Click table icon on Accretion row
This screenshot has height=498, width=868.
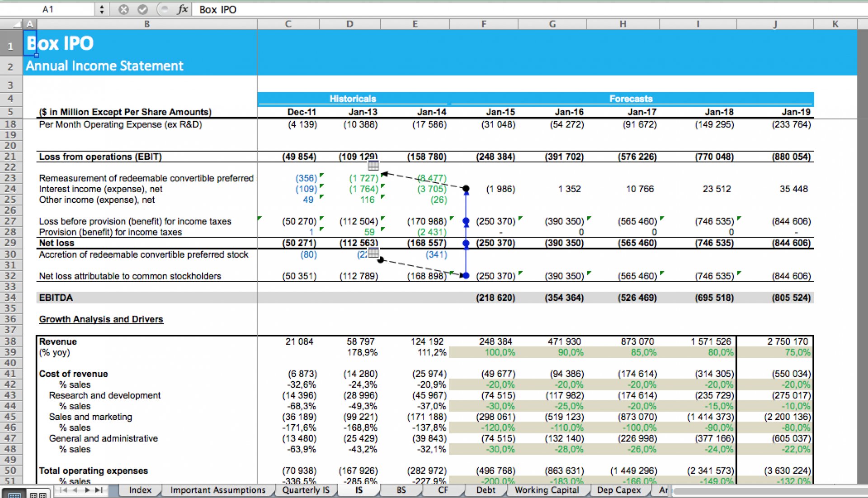[373, 253]
